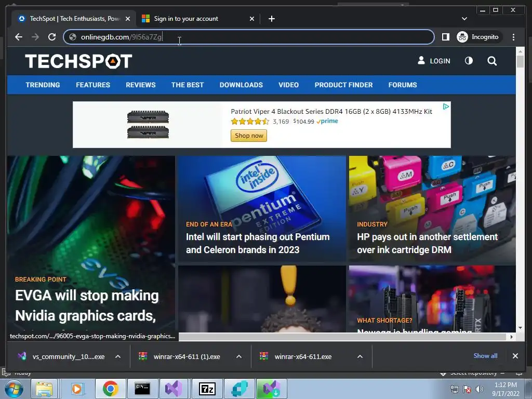
Task: Open the Visual Studio Installer taskbar icon
Action: pyautogui.click(x=271, y=389)
